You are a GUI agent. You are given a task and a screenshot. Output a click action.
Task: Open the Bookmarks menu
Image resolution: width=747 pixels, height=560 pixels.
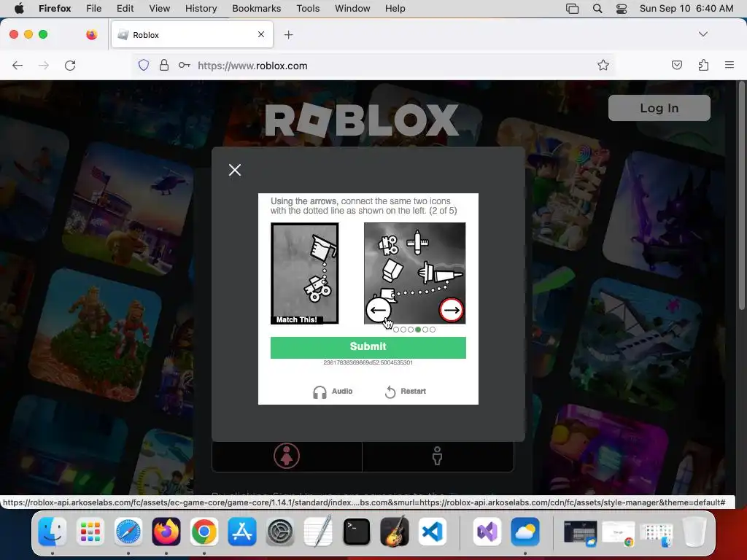pos(257,8)
